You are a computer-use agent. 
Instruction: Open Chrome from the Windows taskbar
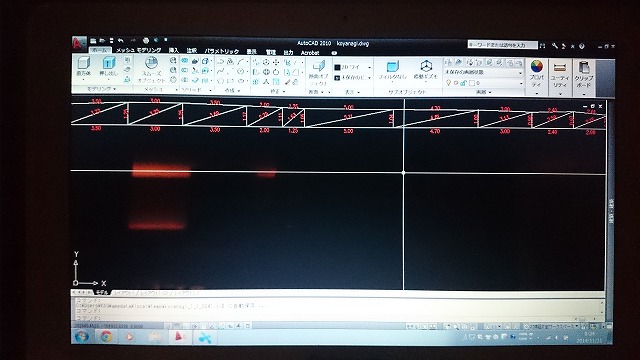[106, 336]
